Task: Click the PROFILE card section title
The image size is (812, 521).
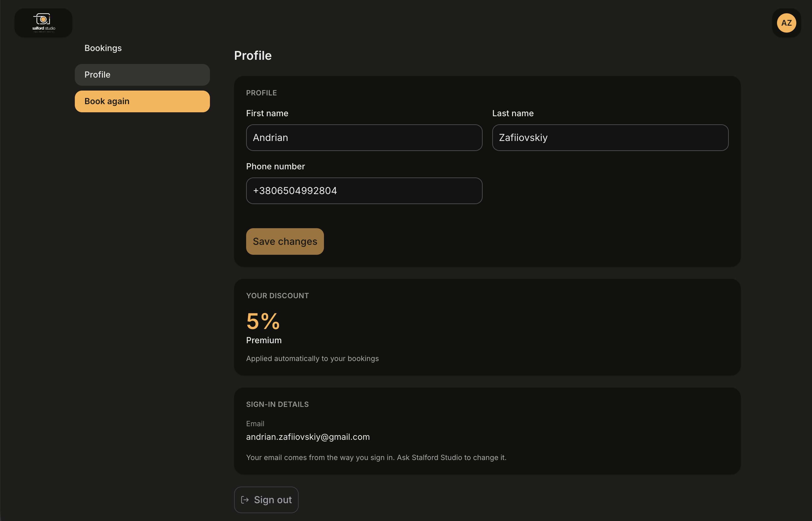Action: point(261,93)
